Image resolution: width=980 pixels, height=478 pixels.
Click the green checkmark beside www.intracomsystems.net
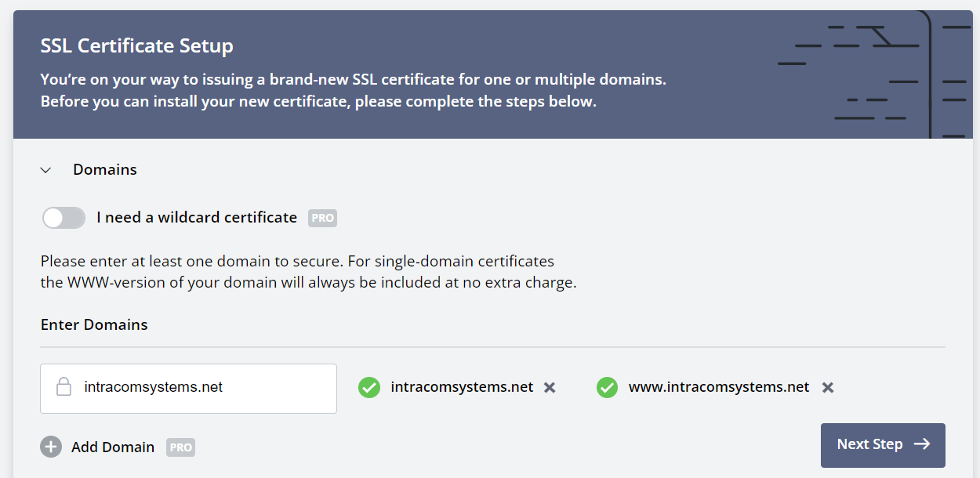[607, 387]
